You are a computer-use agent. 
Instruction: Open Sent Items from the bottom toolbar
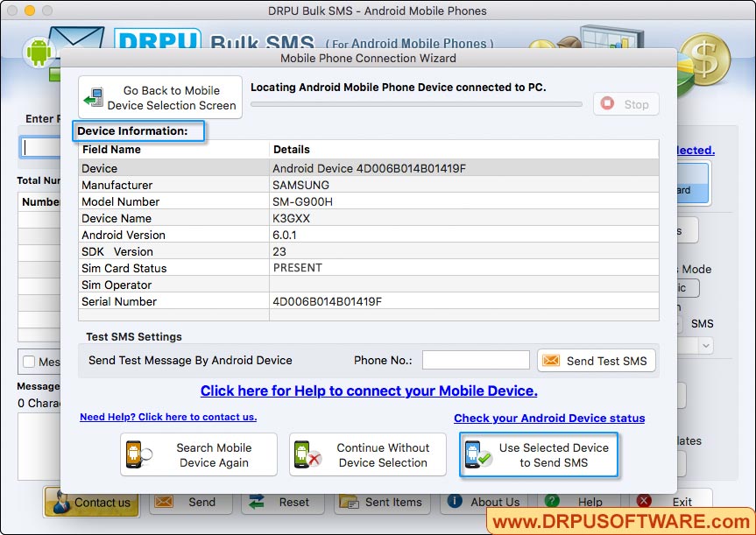coord(383,502)
